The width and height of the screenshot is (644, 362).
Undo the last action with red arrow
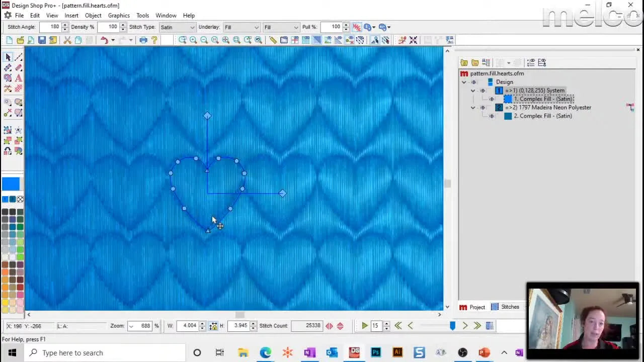point(104,40)
